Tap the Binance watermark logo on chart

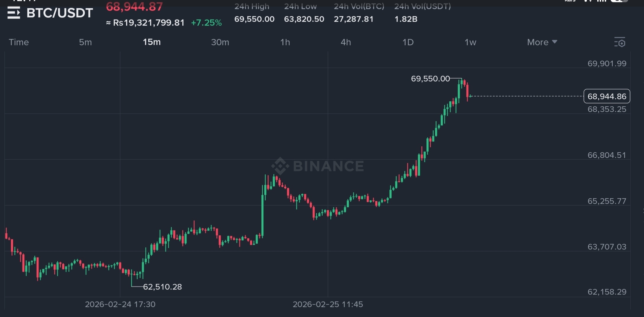click(x=318, y=166)
